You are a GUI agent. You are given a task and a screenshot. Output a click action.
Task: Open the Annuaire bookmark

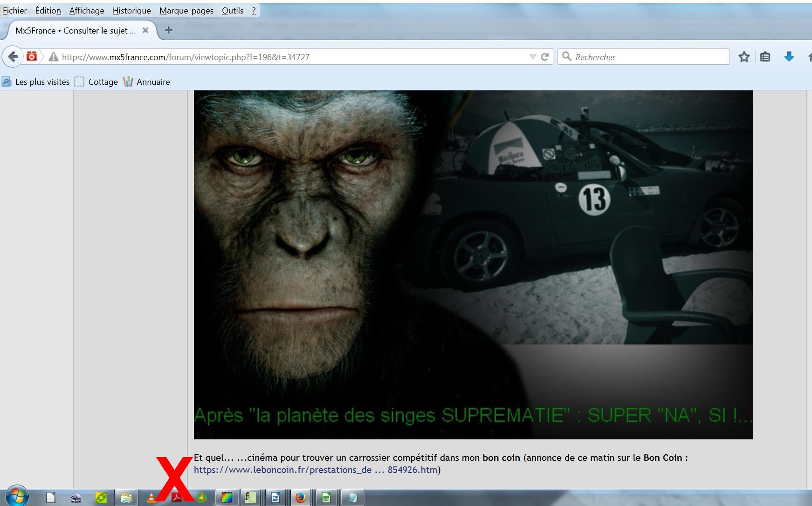point(147,82)
